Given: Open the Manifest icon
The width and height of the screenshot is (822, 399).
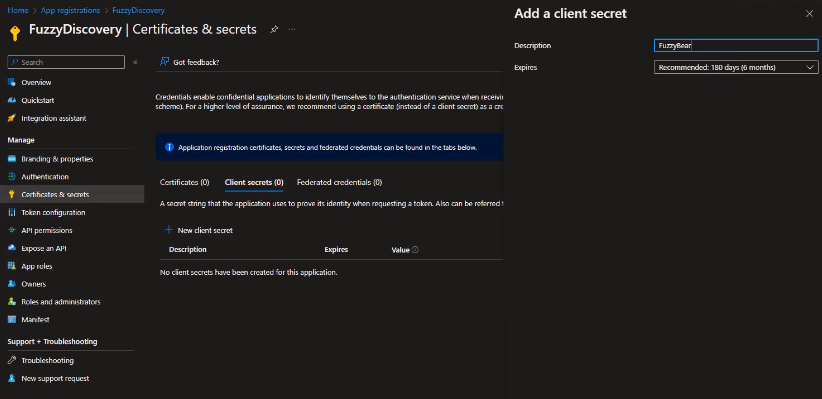Looking at the screenshot, I should (12, 319).
